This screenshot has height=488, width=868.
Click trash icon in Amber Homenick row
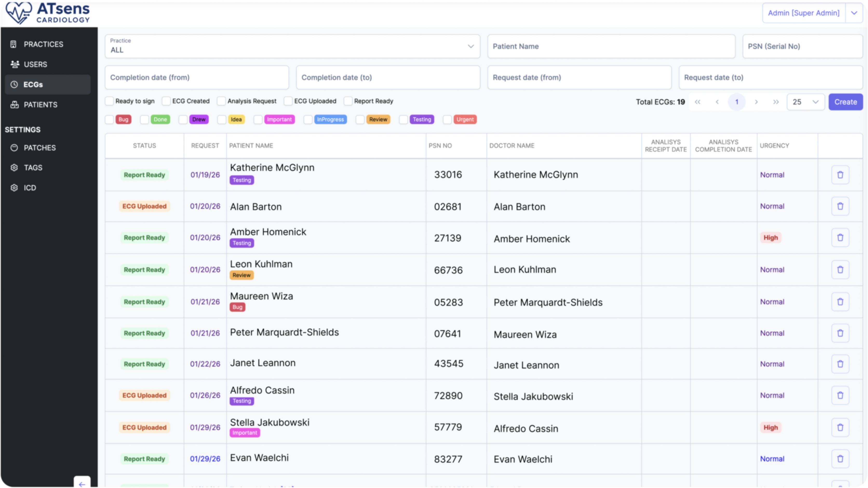tap(840, 238)
